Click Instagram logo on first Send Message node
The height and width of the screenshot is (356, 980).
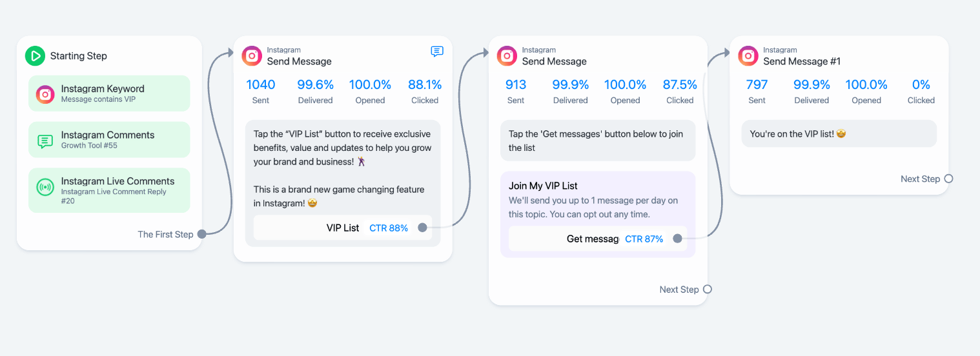252,55
